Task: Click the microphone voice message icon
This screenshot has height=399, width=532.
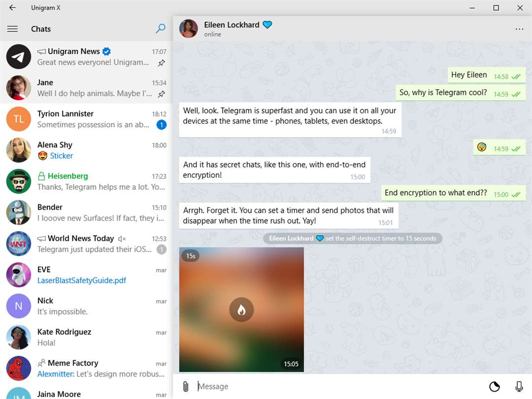Action: pos(519,386)
